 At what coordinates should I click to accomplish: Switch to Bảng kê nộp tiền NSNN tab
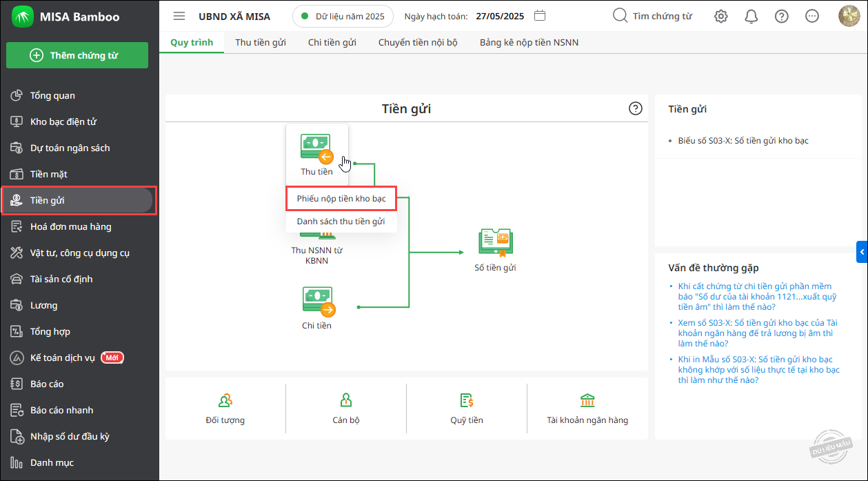pos(529,42)
